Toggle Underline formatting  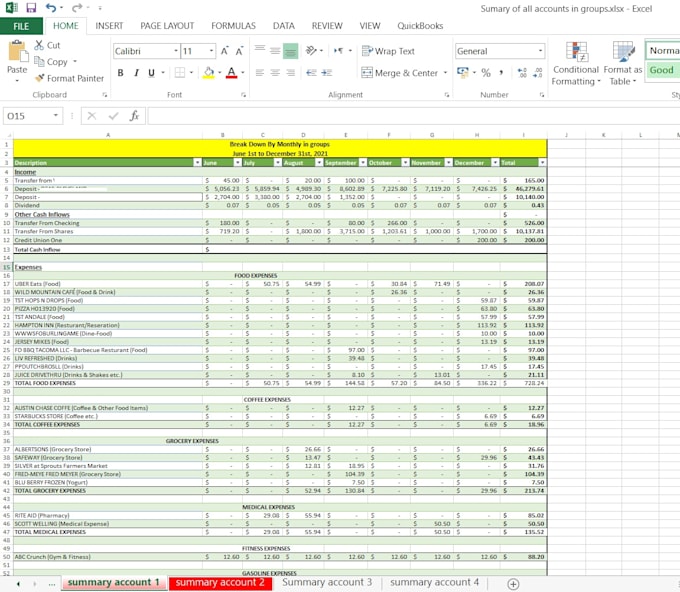coord(151,72)
